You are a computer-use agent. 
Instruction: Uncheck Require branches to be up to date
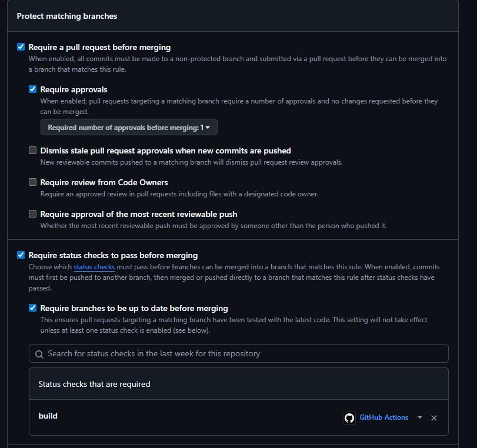pos(32,308)
